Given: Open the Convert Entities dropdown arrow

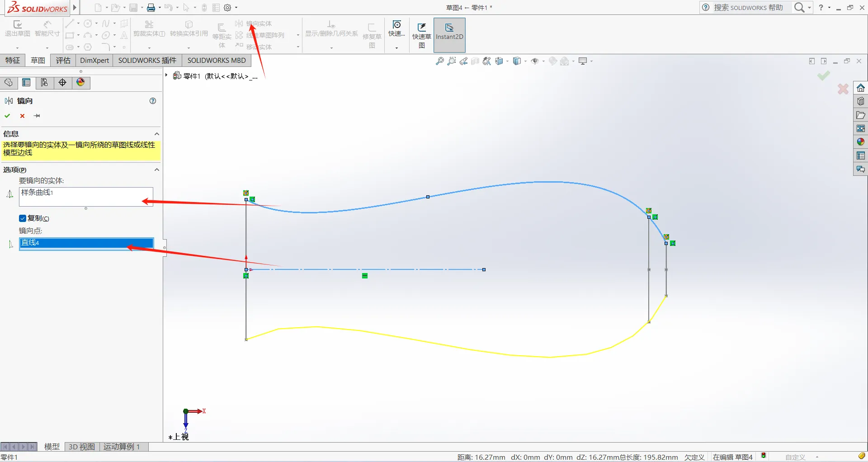Looking at the screenshot, I should click(189, 47).
